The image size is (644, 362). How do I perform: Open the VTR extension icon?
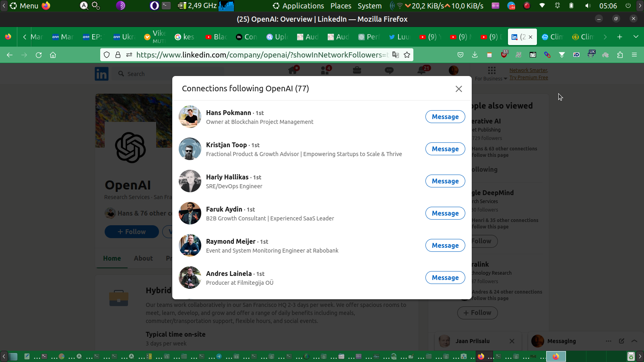coord(533,55)
